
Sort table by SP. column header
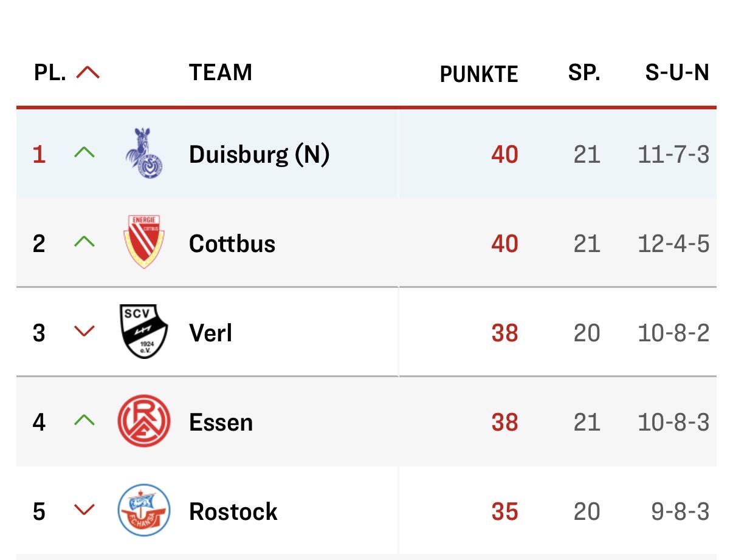tap(584, 73)
